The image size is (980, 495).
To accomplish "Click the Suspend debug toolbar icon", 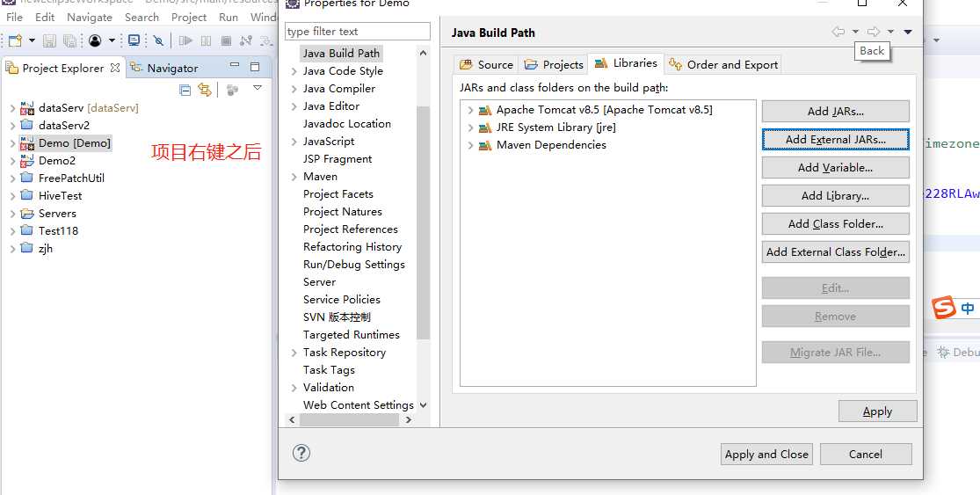I will (x=207, y=40).
